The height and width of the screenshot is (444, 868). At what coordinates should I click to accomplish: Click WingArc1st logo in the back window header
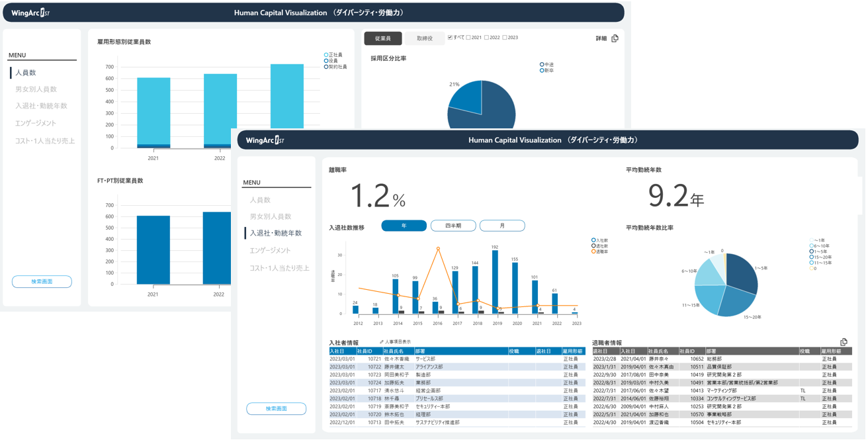pyautogui.click(x=30, y=13)
